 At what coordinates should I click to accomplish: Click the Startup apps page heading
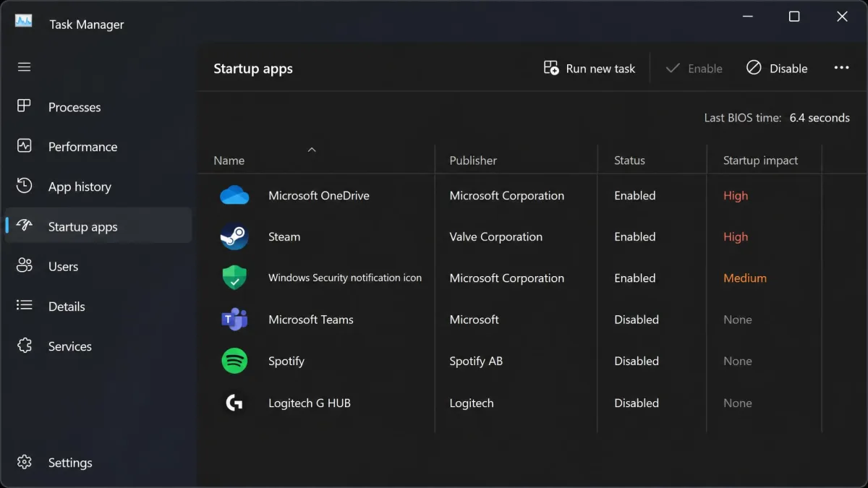click(253, 69)
